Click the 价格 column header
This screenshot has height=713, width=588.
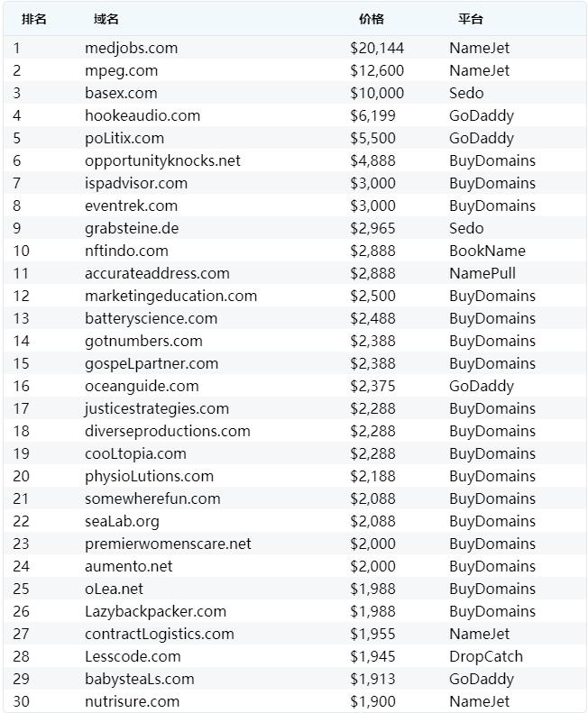point(372,19)
